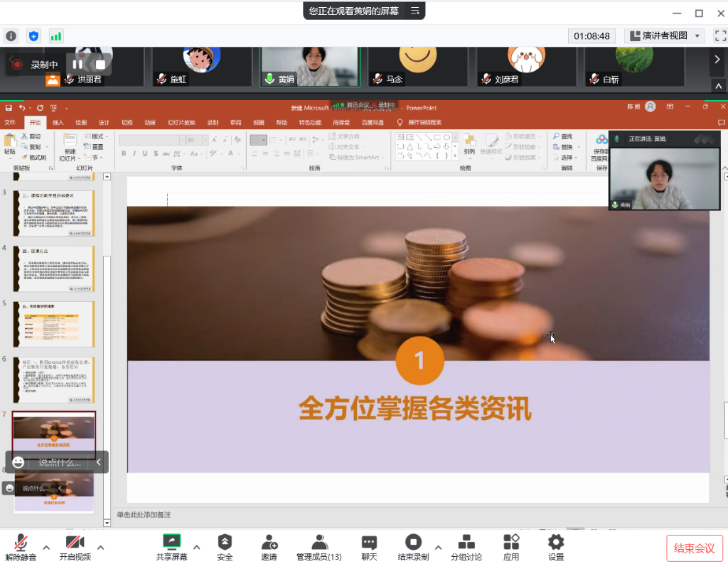
Task: Open the Chat (聊天) panel
Action: click(368, 547)
